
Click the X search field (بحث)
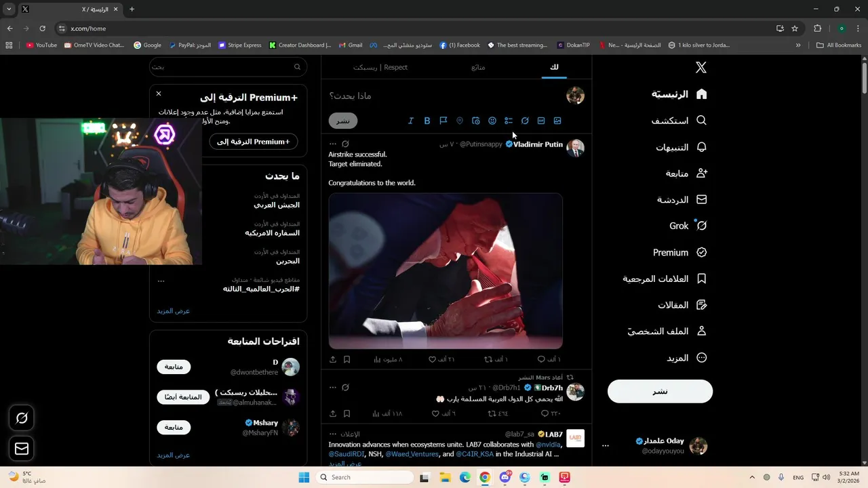point(228,67)
